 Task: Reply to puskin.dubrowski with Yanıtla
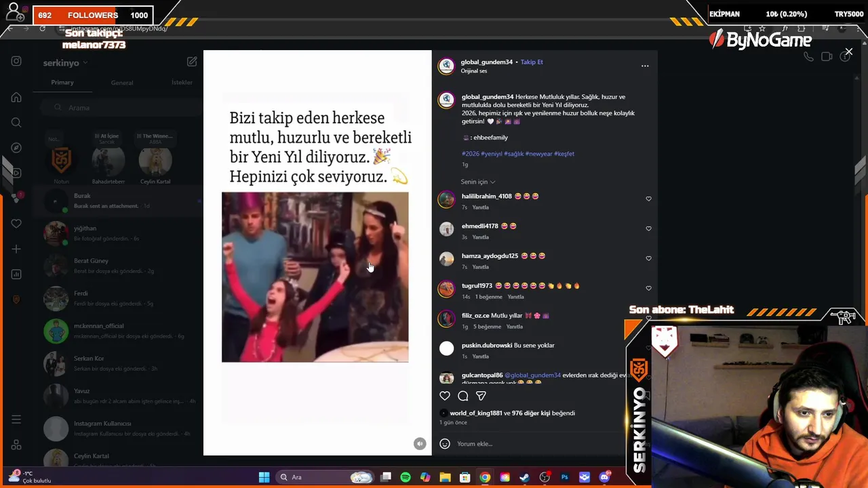[480, 357]
